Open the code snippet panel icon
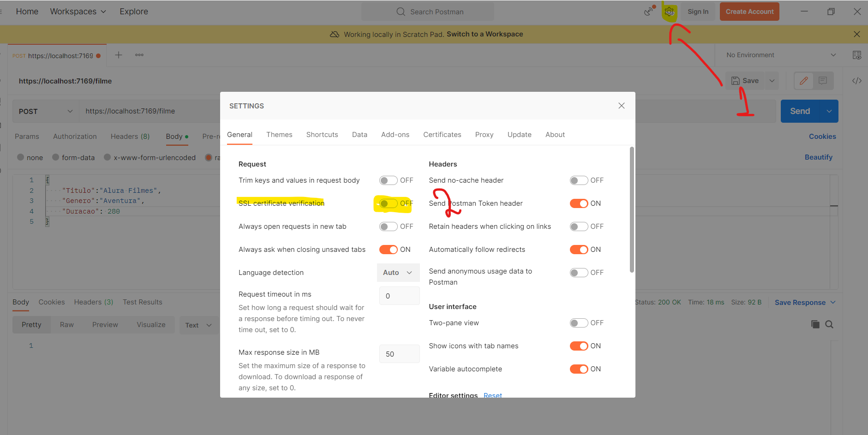 (857, 81)
